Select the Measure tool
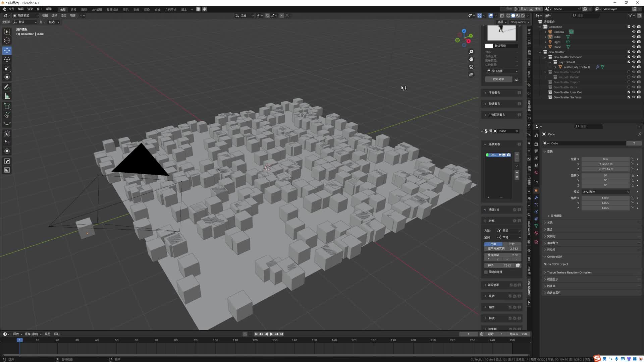Image resolution: width=644 pixels, height=362 pixels. [x=7, y=96]
